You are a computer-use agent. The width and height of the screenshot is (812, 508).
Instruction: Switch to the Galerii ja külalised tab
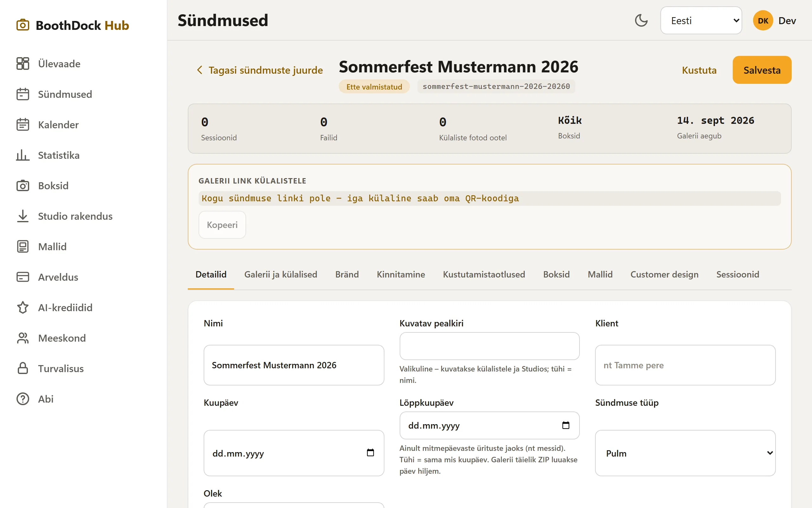tap(280, 275)
